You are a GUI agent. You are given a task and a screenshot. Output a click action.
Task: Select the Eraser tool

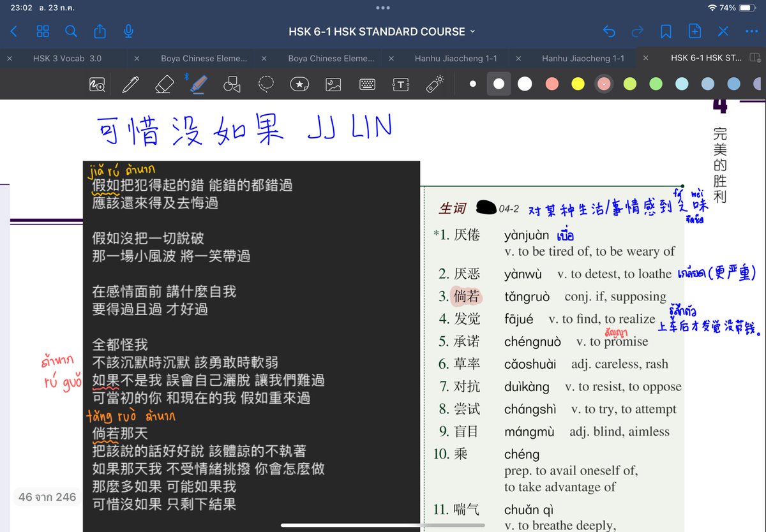pyautogui.click(x=165, y=84)
